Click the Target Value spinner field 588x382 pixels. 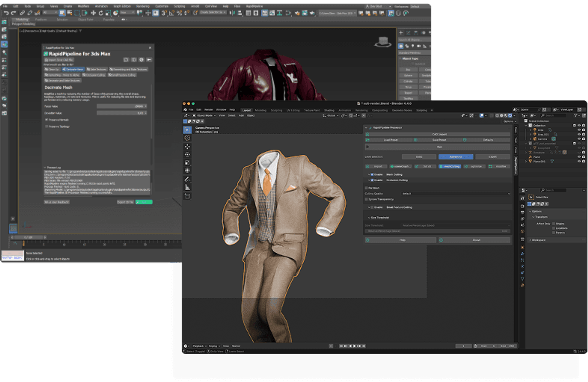(x=121, y=106)
